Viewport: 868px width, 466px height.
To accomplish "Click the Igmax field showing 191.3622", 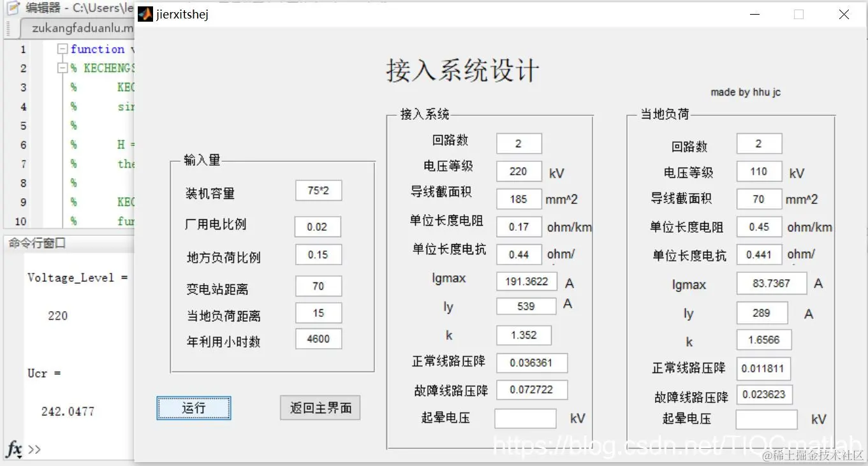I will pyautogui.click(x=526, y=280).
